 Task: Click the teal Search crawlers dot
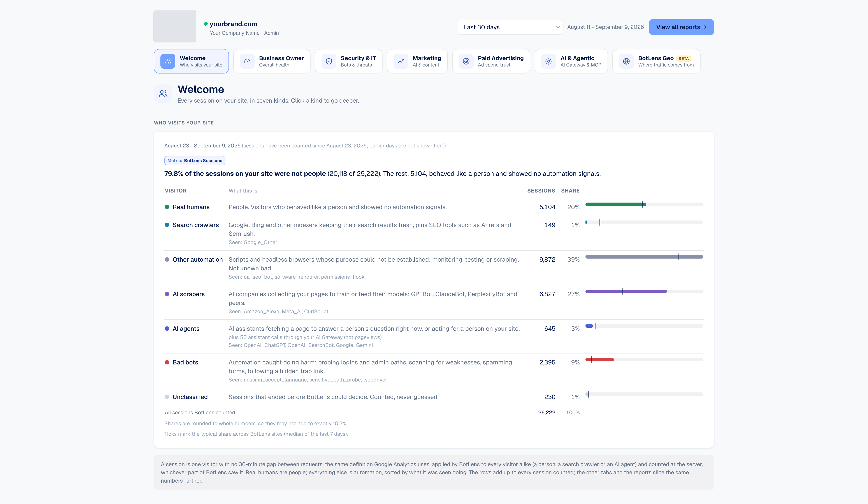(x=167, y=225)
